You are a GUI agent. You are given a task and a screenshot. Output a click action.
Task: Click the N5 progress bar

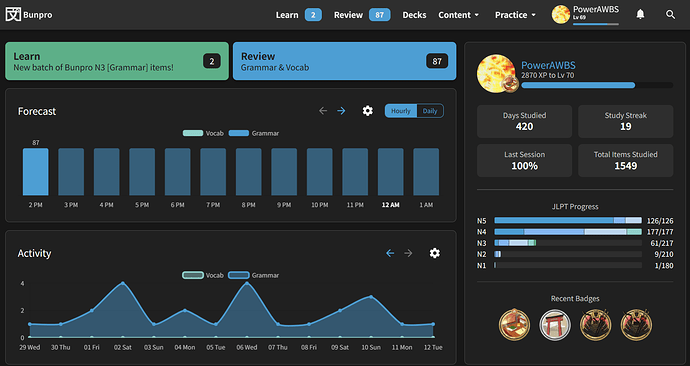(x=568, y=220)
